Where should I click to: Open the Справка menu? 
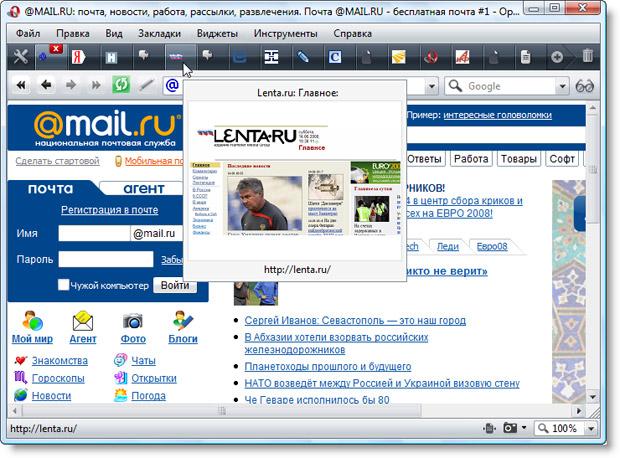pos(352,34)
